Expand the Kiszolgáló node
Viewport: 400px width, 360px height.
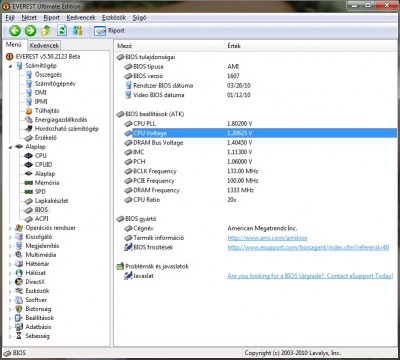coord(10,237)
